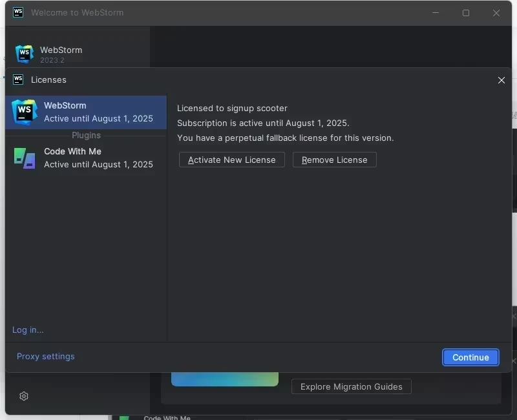The height and width of the screenshot is (420, 517).
Task: Maximize the Welcome to WebStorm window
Action: tap(466, 13)
